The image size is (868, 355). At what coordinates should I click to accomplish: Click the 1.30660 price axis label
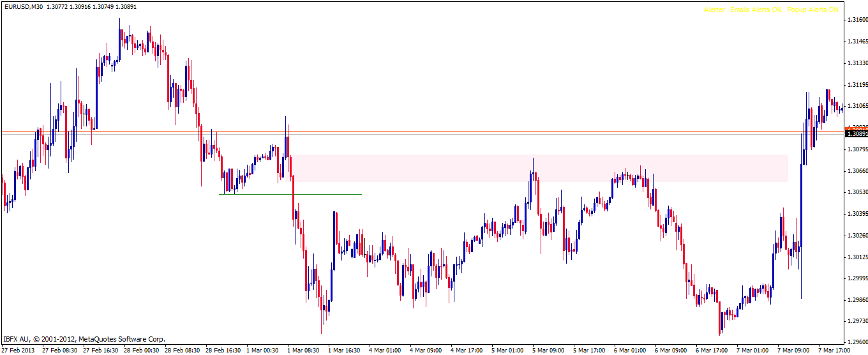click(x=857, y=170)
